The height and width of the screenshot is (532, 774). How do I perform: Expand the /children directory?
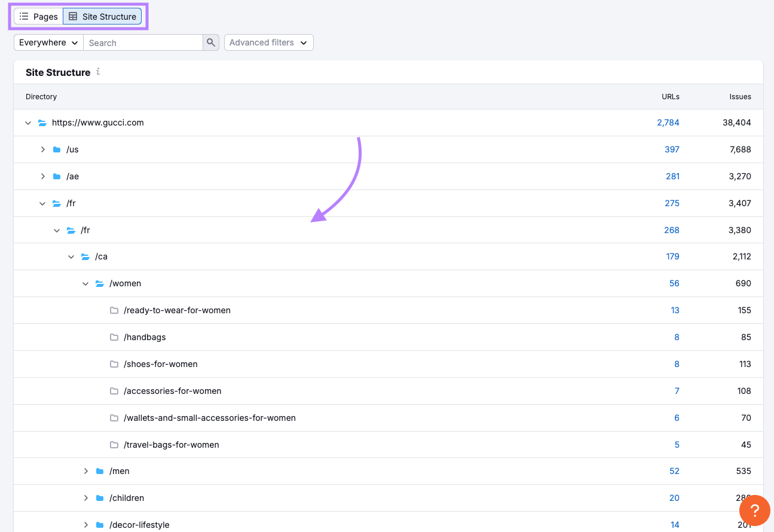tap(85, 498)
